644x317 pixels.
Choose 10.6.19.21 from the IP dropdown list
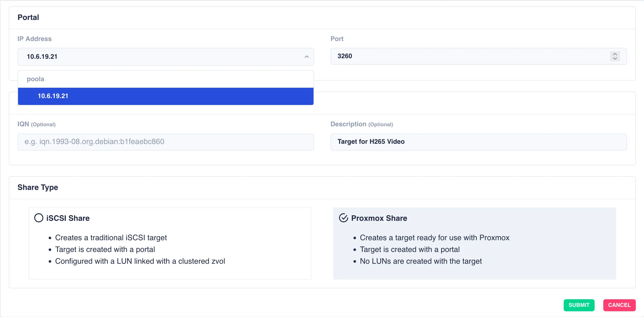166,96
